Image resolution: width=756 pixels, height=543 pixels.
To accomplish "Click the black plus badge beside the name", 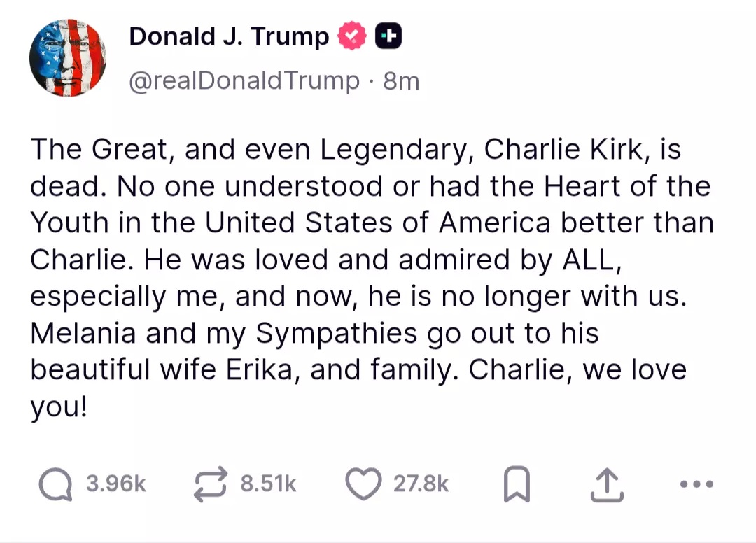I will 388,36.
